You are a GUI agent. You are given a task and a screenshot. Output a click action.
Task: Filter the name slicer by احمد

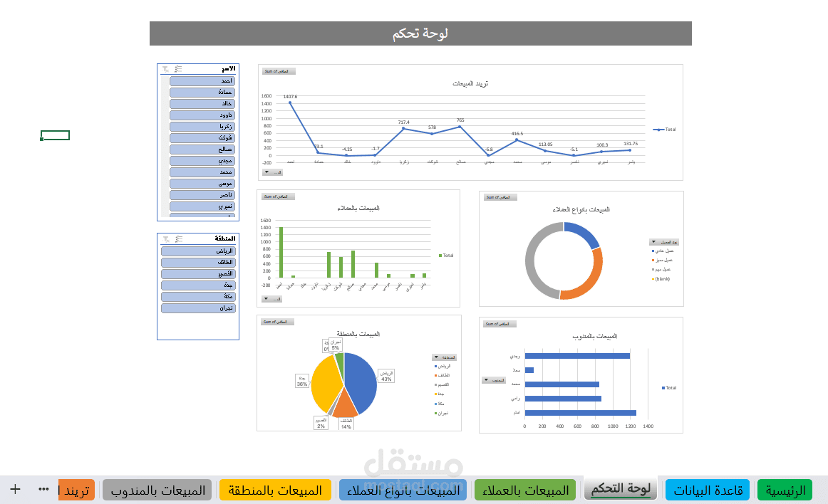click(202, 80)
